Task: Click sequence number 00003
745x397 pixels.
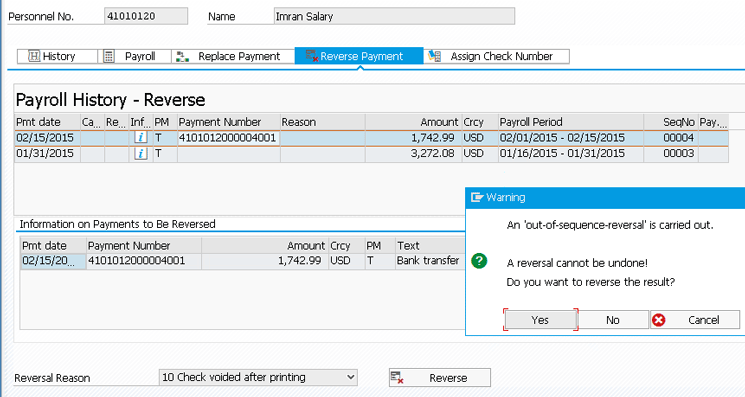Action: tap(671, 153)
